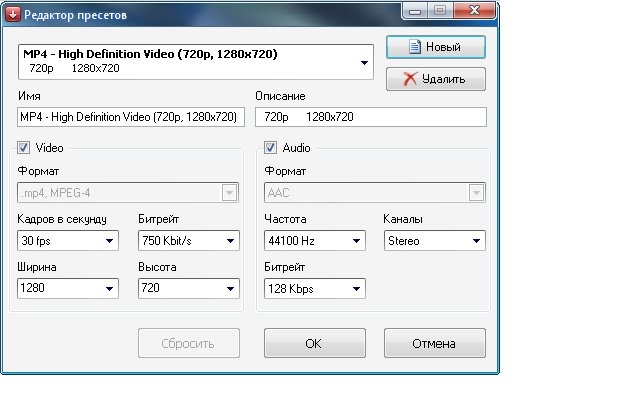Click the Новый (New) preset button
Screen dimensions: 640x400
435,47
